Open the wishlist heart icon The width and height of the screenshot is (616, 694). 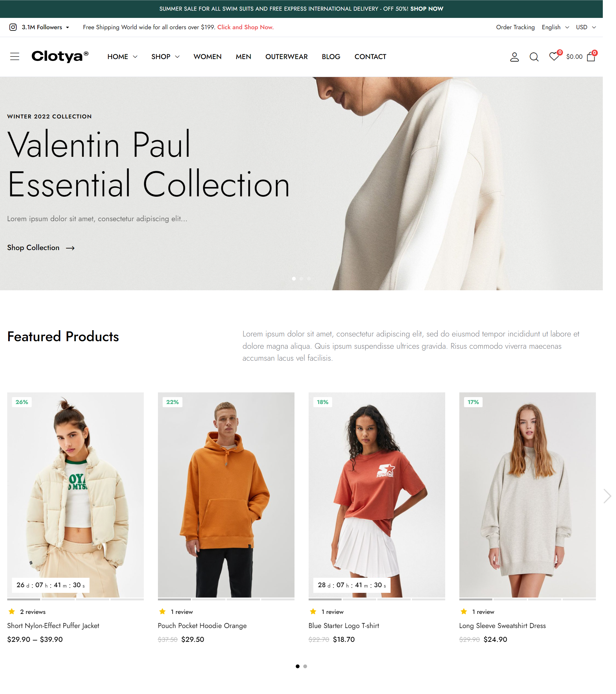click(554, 56)
